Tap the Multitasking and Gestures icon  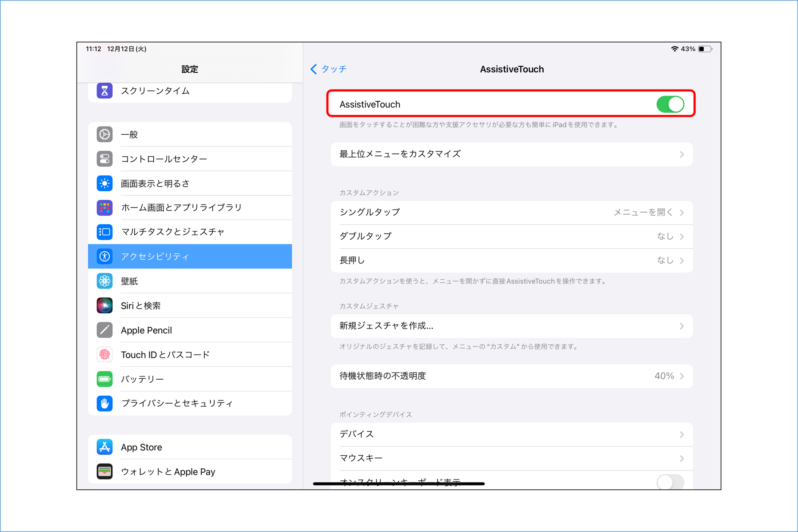105,232
